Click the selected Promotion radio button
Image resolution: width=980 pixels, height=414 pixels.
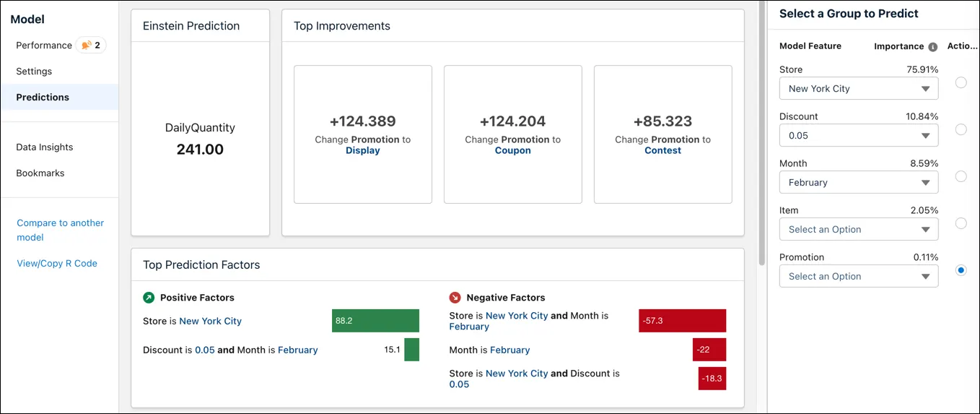point(961,270)
